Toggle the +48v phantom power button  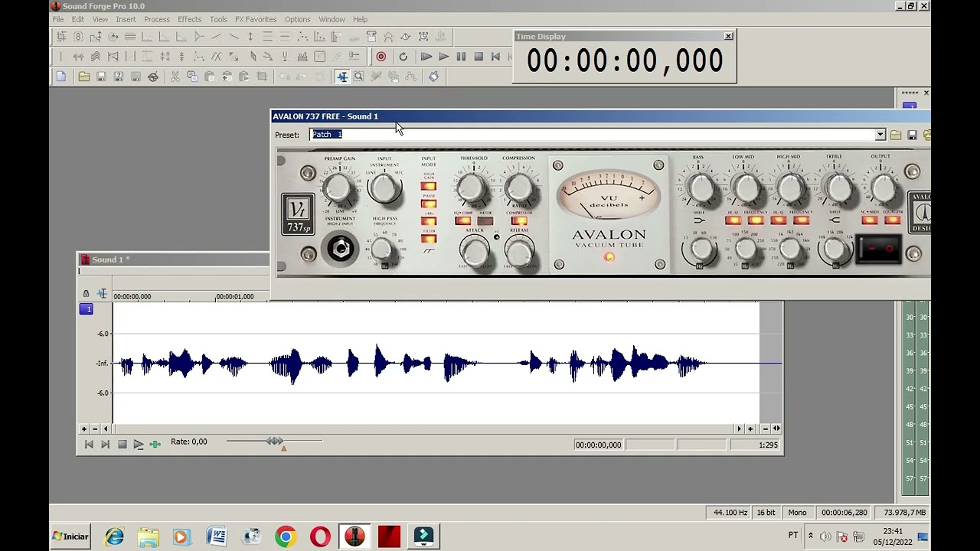429,222
